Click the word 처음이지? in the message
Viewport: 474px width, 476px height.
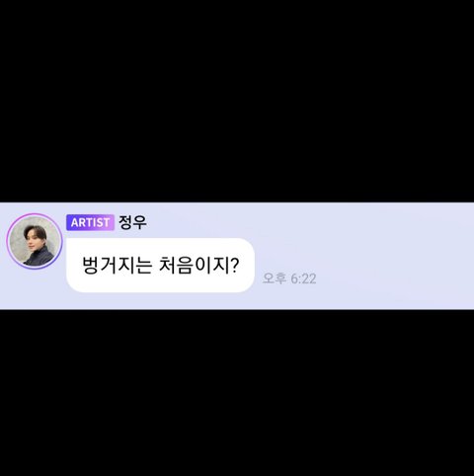pos(198,265)
